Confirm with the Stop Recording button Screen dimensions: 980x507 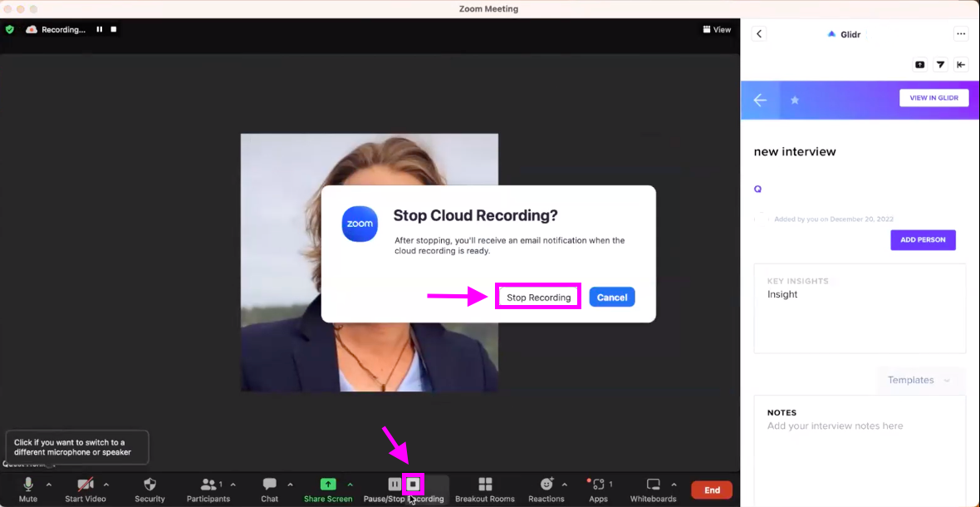point(538,297)
